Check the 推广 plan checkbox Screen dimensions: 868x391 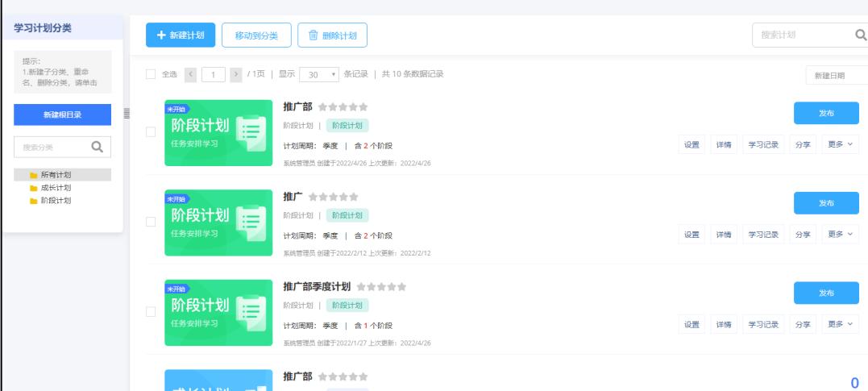[151, 222]
